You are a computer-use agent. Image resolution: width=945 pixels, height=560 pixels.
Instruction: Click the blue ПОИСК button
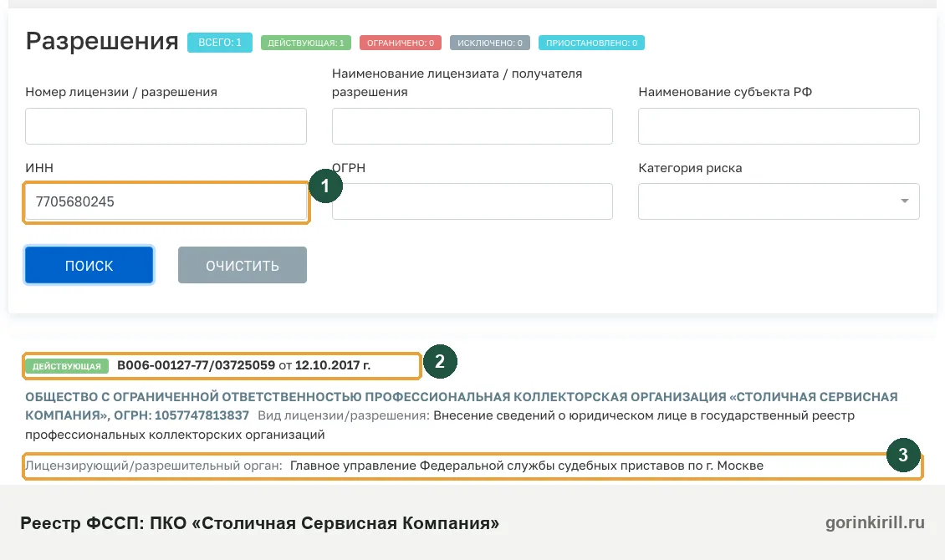89,265
